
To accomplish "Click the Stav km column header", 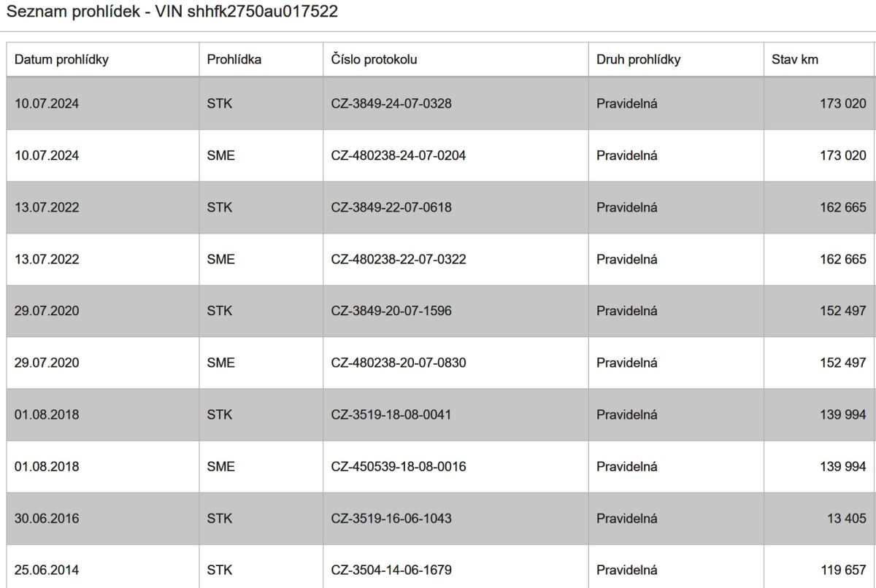I will (795, 60).
